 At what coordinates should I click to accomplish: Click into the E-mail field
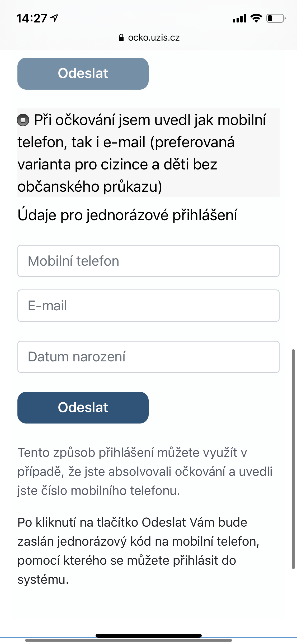tap(148, 306)
